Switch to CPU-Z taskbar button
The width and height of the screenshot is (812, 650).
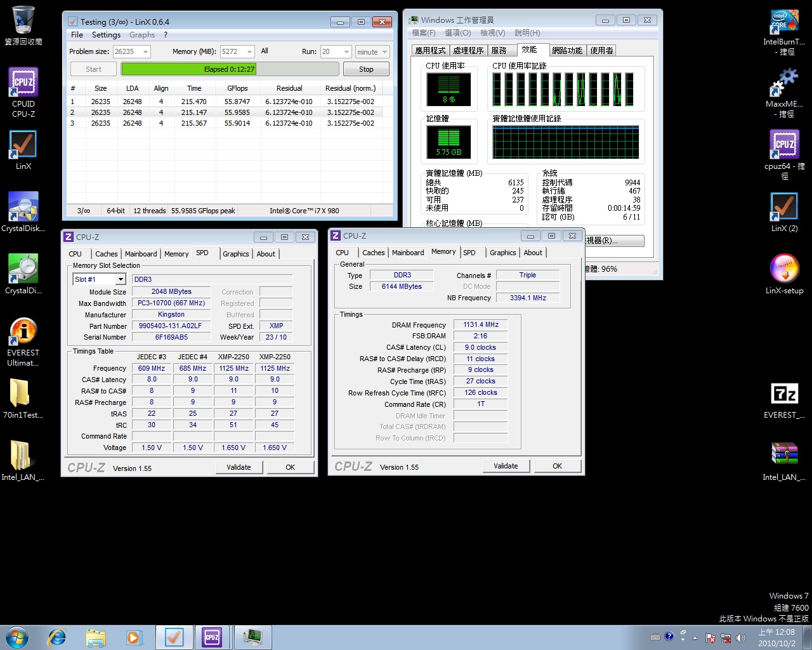213,637
